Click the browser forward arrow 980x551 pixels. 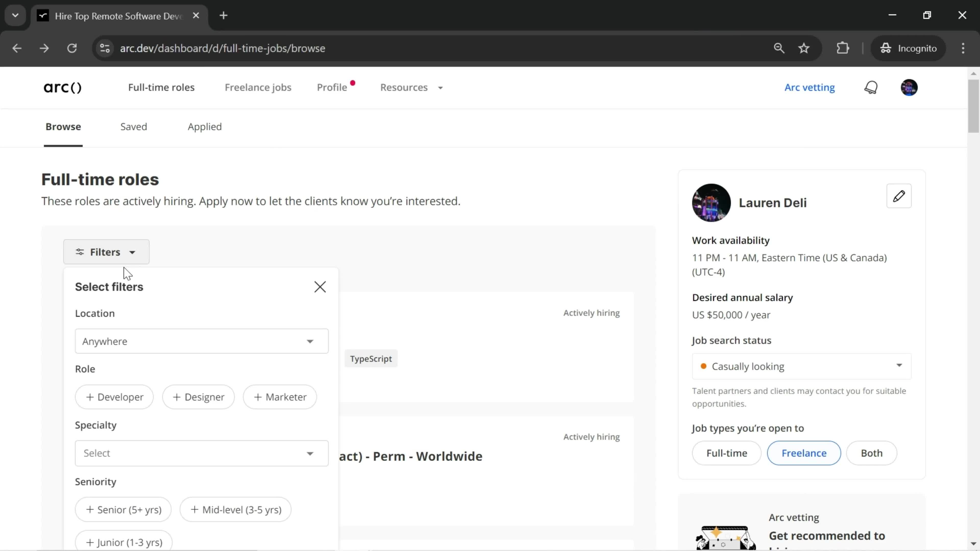pos(44,48)
